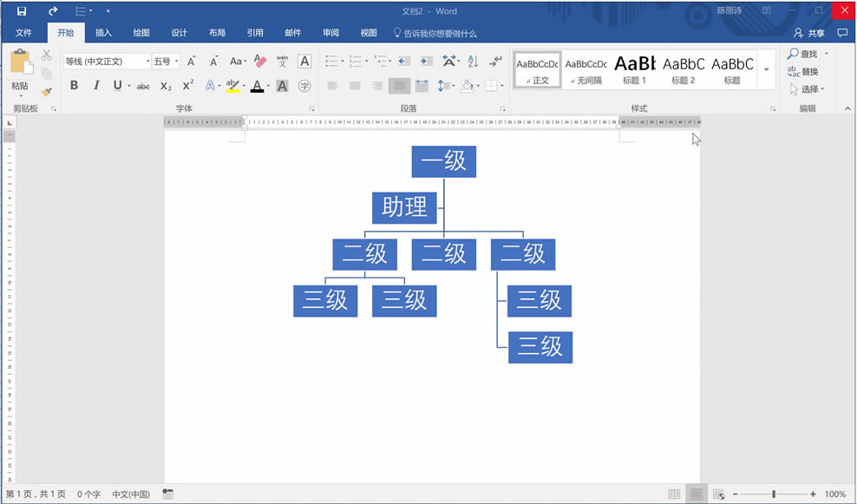The width and height of the screenshot is (857, 504).
Task: Apply strikethrough formatting
Action: 143,86
